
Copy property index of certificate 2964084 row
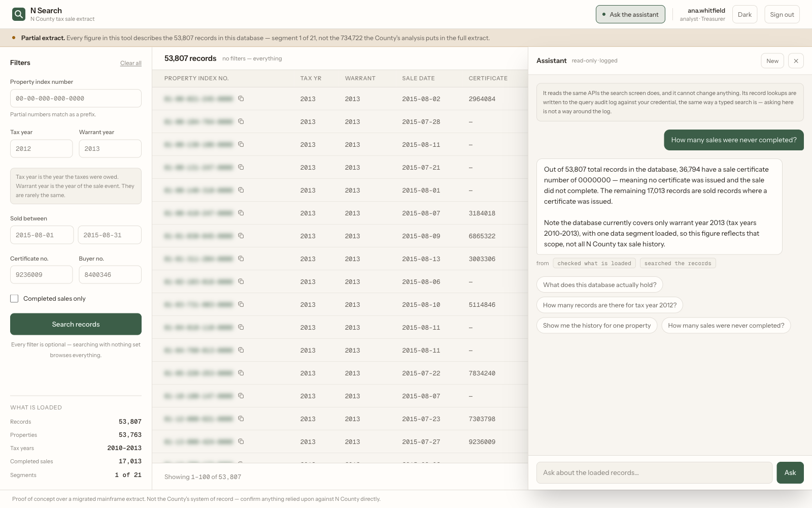(241, 99)
